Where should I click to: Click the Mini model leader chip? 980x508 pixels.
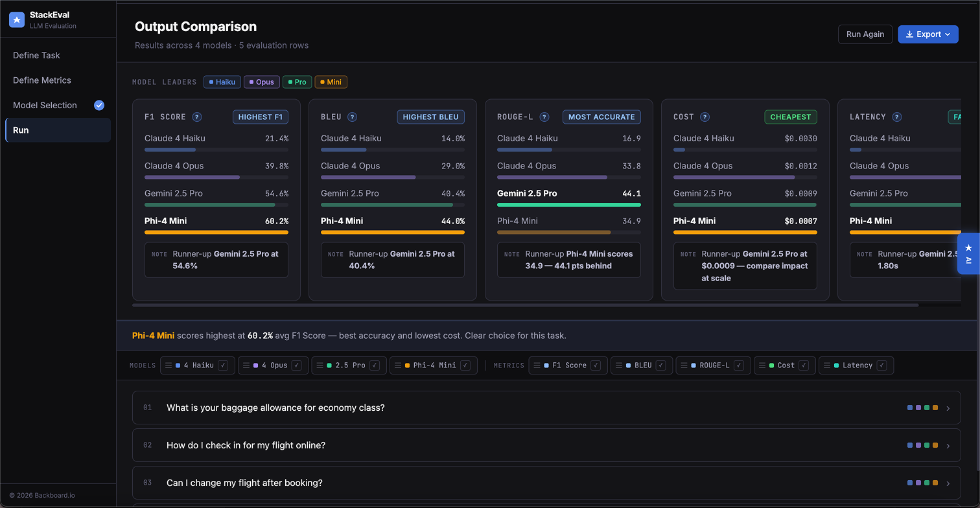[x=331, y=82]
